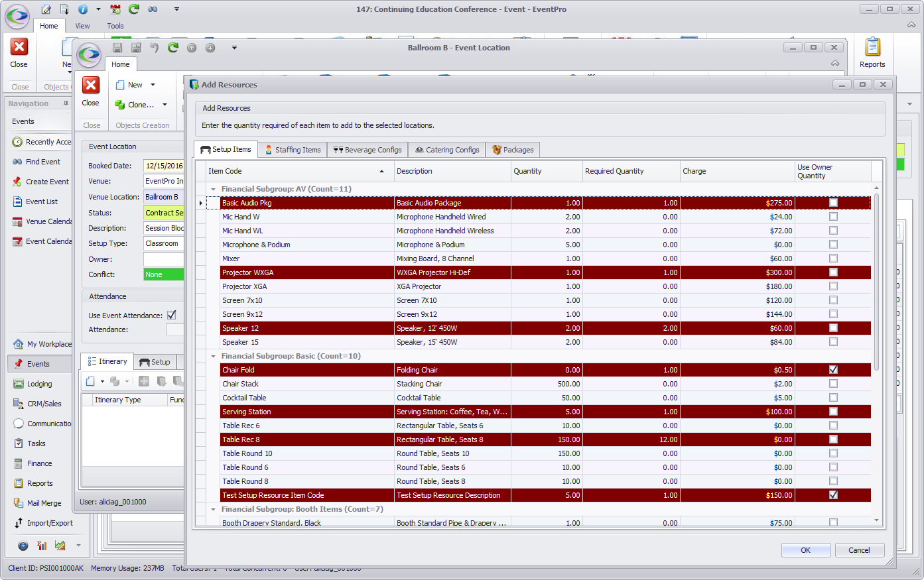The height and width of the screenshot is (580, 924).
Task: Open Import/Export module in navigation
Action: click(44, 523)
